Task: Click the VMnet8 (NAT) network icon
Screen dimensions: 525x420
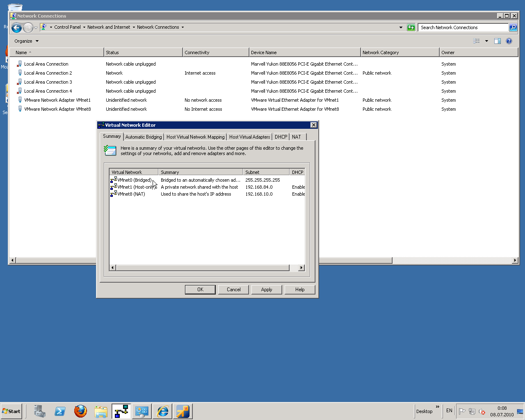Action: [x=114, y=194]
